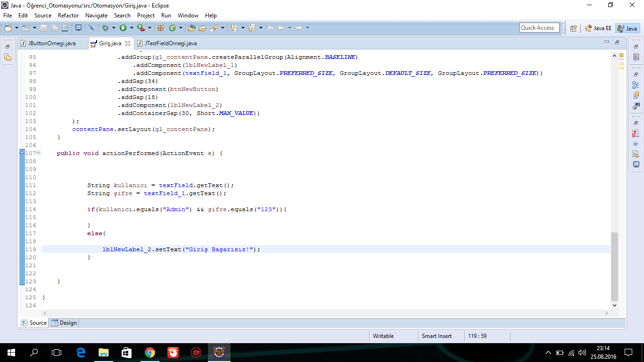Open the Project menu
Viewport: 644px width, 362px height.
[x=146, y=16]
